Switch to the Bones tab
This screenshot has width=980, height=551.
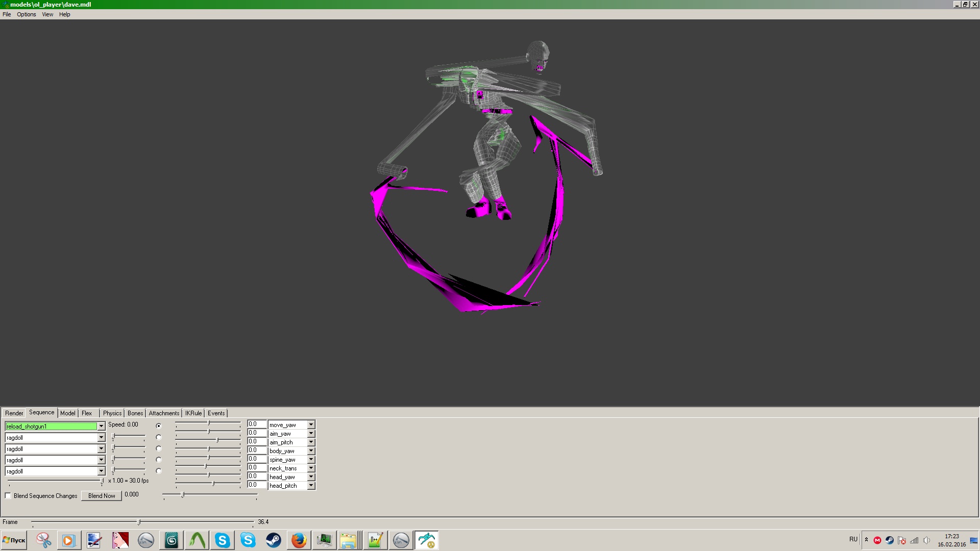[135, 413]
